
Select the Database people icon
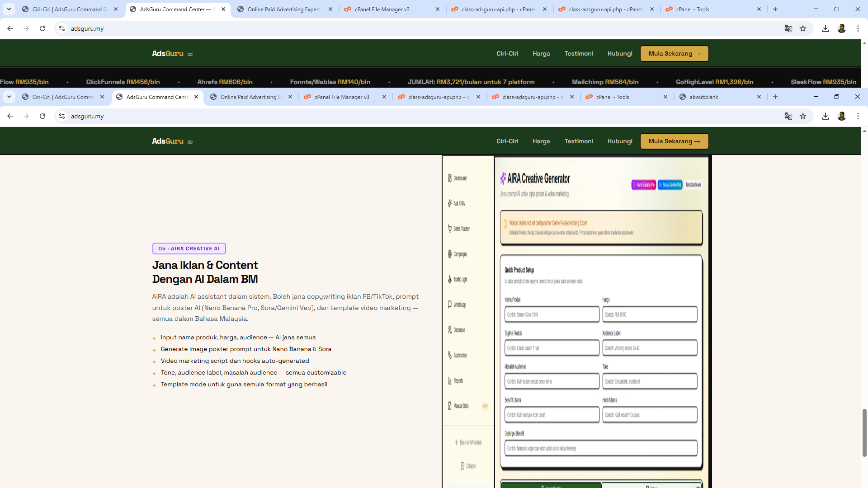click(450, 330)
